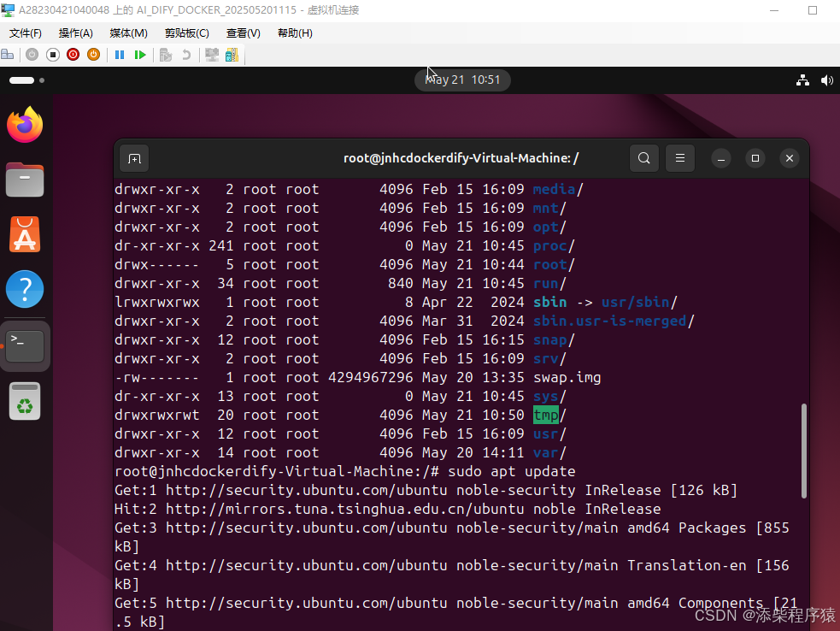Click the proc directory name
The height and width of the screenshot is (631, 840).
pyautogui.click(x=549, y=245)
